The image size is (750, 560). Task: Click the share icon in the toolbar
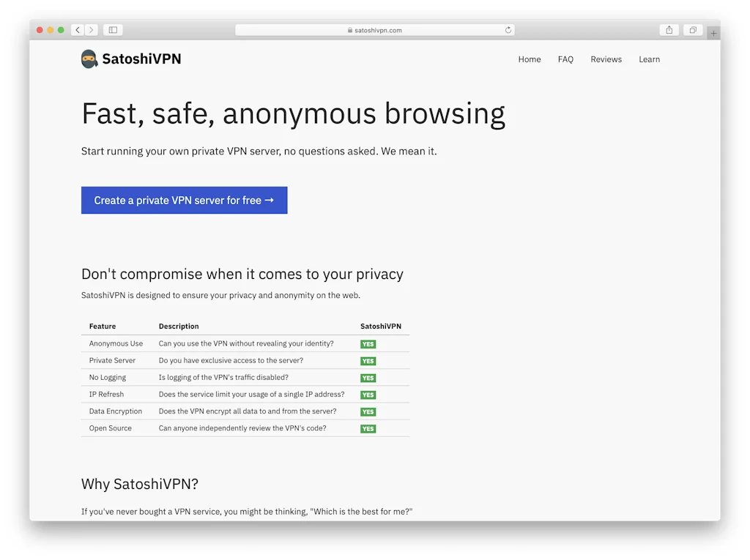669,30
